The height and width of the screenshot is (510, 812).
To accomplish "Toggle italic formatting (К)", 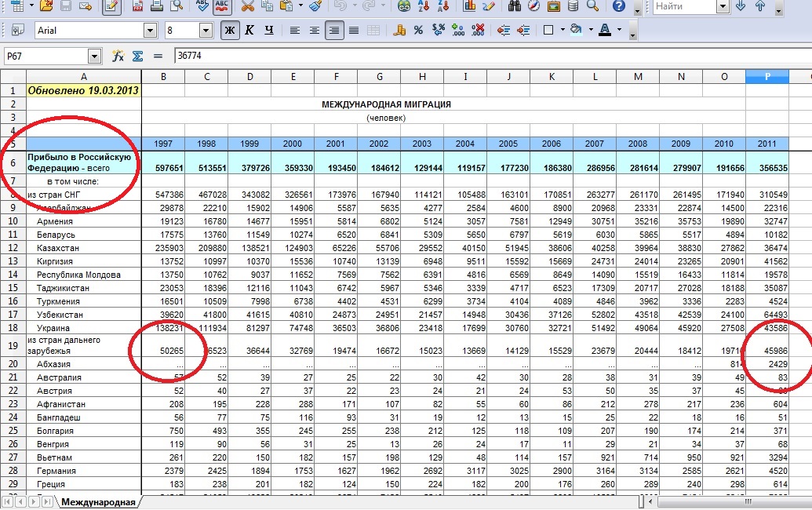I will 249,31.
